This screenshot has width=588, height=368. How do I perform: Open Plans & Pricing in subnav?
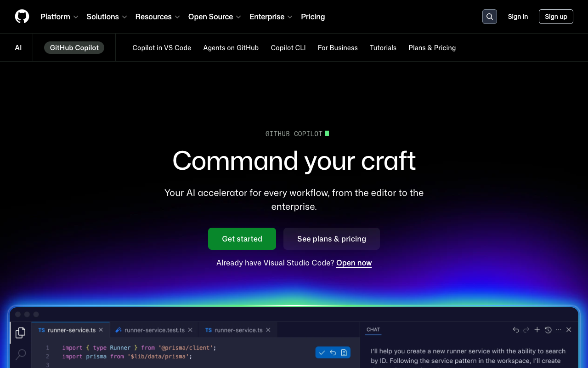click(432, 48)
